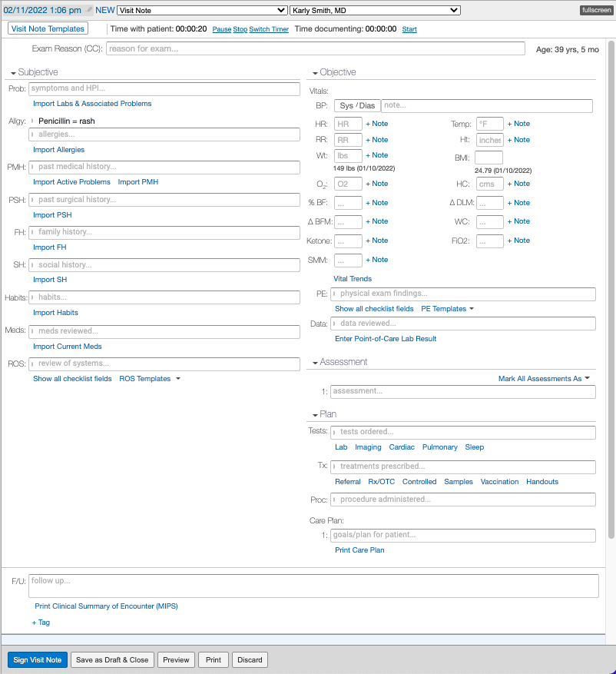This screenshot has width=616, height=674.
Task: Add a note for HR
Action: (x=376, y=124)
